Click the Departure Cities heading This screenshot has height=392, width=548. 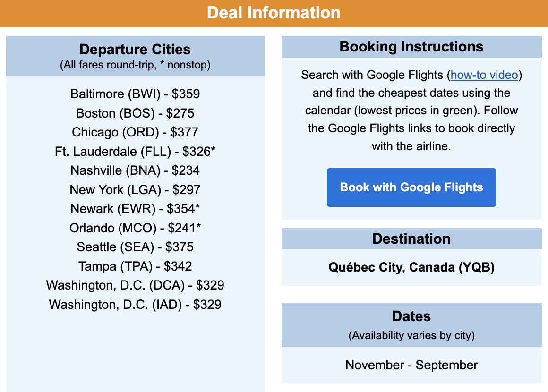click(x=135, y=49)
